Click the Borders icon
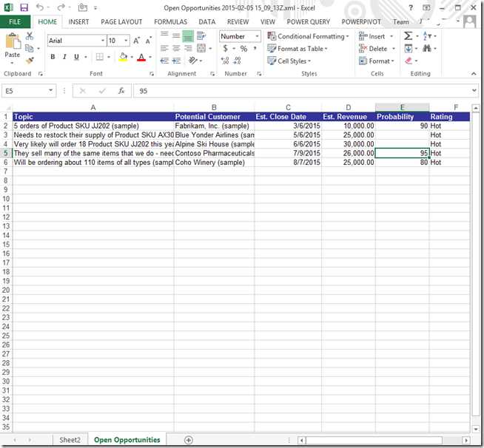Screen dimensions: 484x448 [100, 57]
